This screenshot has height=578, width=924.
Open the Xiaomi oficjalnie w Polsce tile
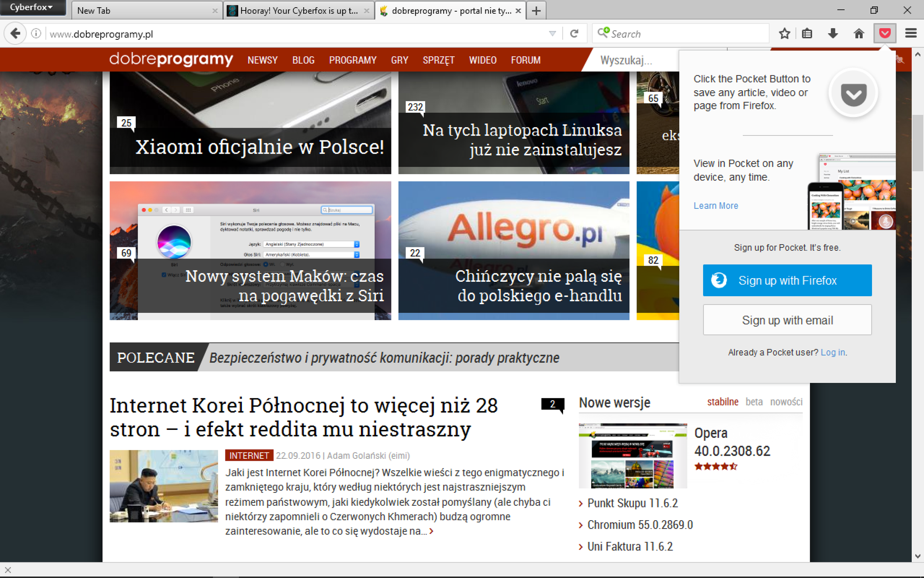coord(250,123)
